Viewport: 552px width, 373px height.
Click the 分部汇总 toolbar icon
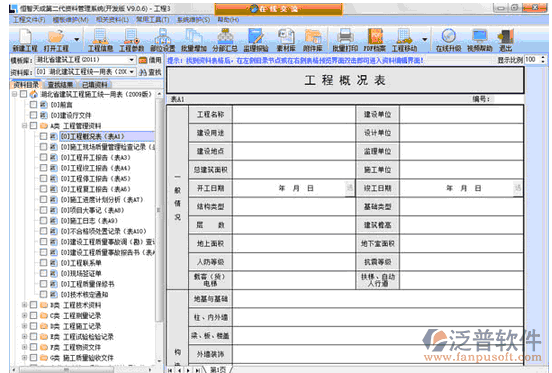[225, 40]
